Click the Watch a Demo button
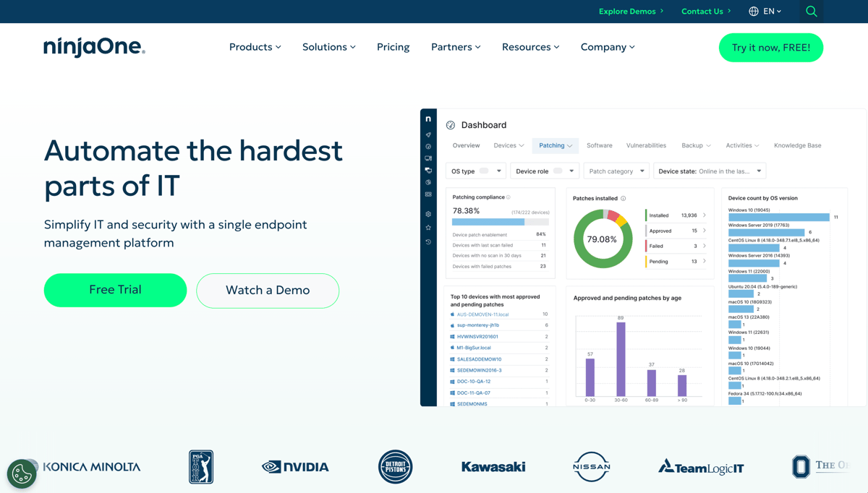Screen dimensions: 868x493 (x=268, y=291)
